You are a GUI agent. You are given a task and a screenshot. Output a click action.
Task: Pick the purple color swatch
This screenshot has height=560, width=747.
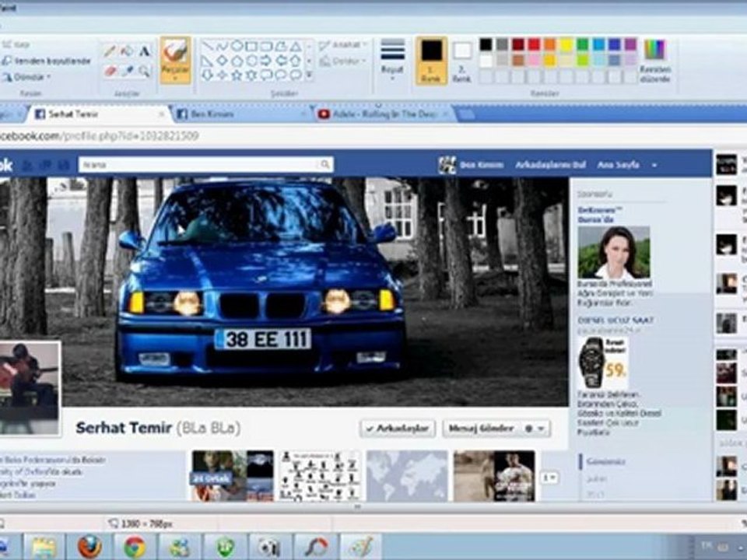631,45
